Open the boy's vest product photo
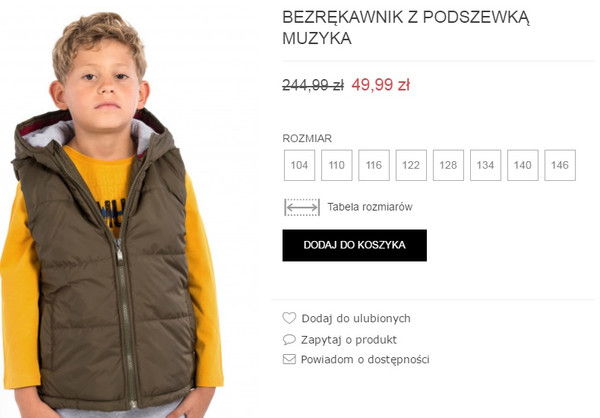The height and width of the screenshot is (418, 600). pyautogui.click(x=112, y=214)
